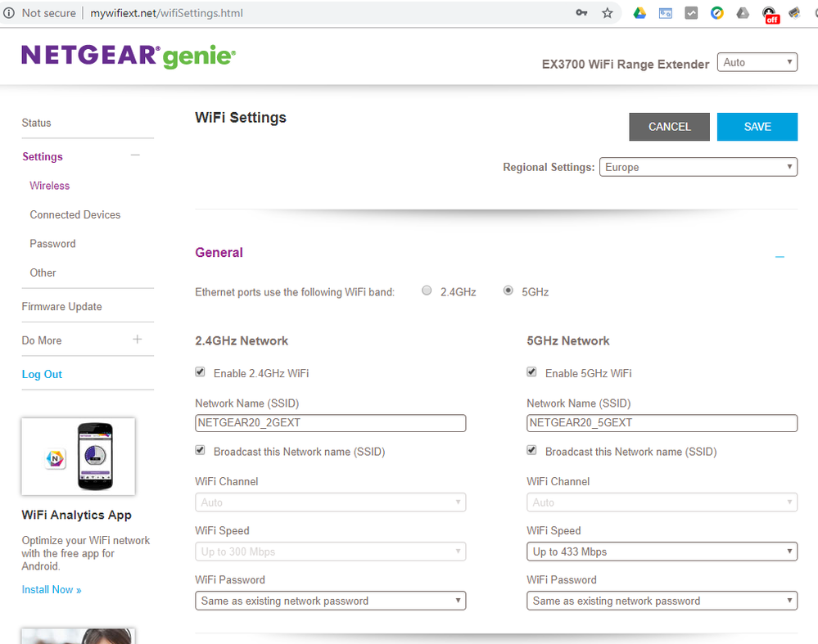Click the gray triangle drive extension icon
Viewport: 818px width, 644px height.
(743, 13)
